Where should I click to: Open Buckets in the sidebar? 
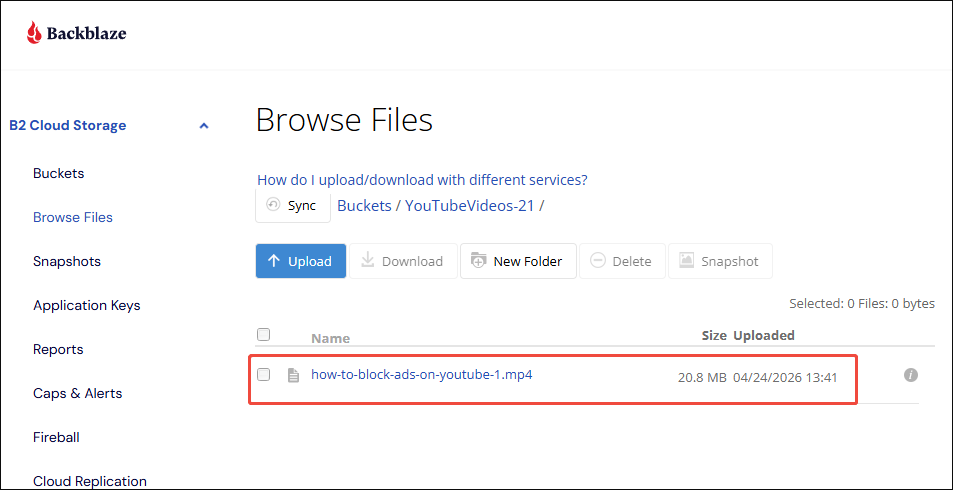[x=58, y=173]
